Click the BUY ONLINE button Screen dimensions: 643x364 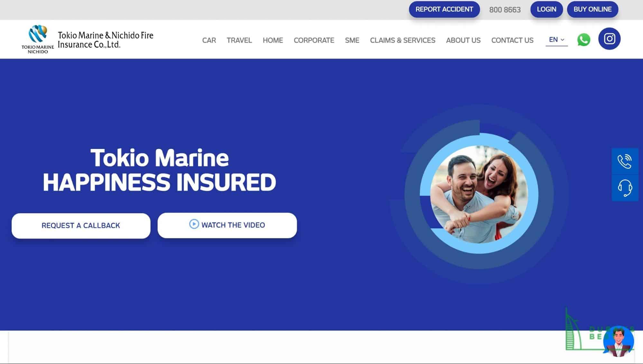point(592,9)
